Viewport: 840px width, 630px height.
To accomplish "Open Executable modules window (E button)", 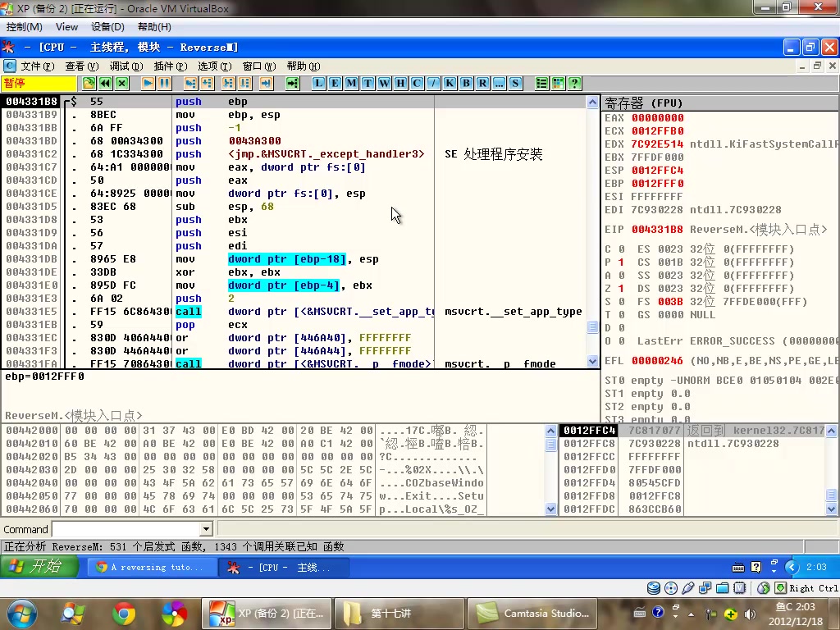I will [x=335, y=83].
